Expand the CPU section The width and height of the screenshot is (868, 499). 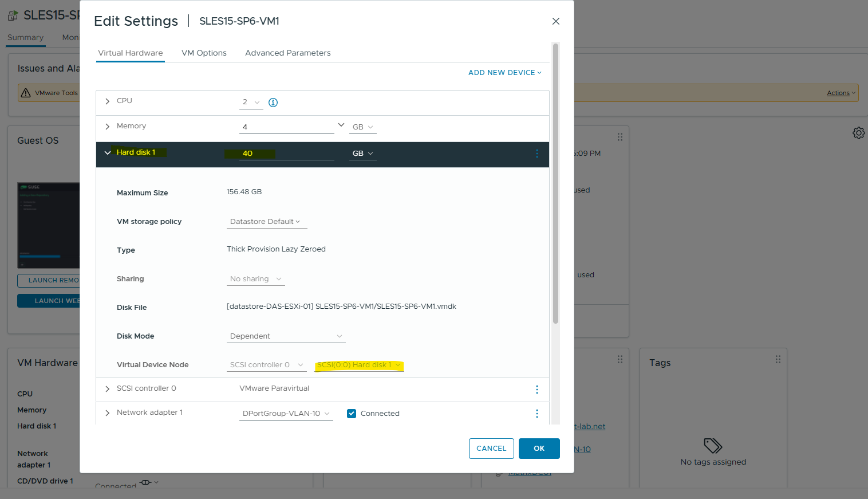(107, 101)
